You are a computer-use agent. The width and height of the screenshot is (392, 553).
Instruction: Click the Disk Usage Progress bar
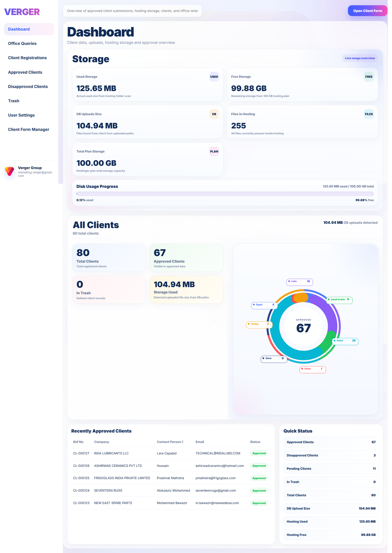pos(225,194)
